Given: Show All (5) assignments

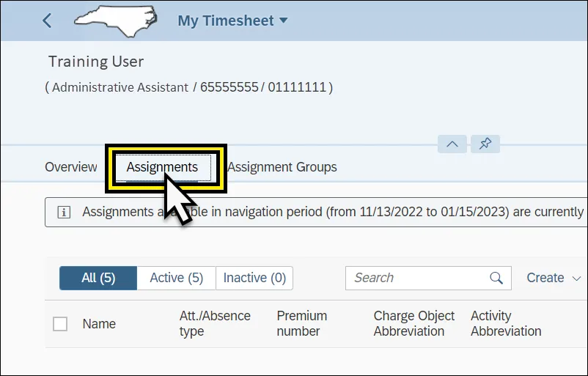Looking at the screenshot, I should click(98, 278).
